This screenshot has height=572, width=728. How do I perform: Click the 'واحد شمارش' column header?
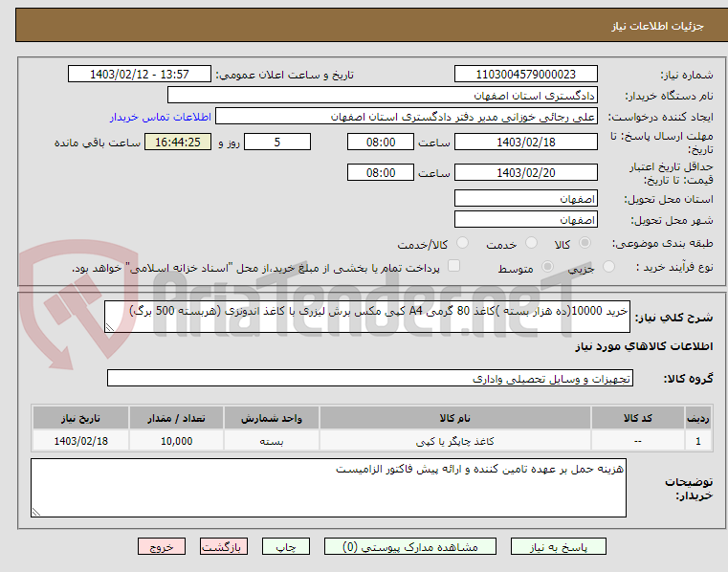click(272, 418)
